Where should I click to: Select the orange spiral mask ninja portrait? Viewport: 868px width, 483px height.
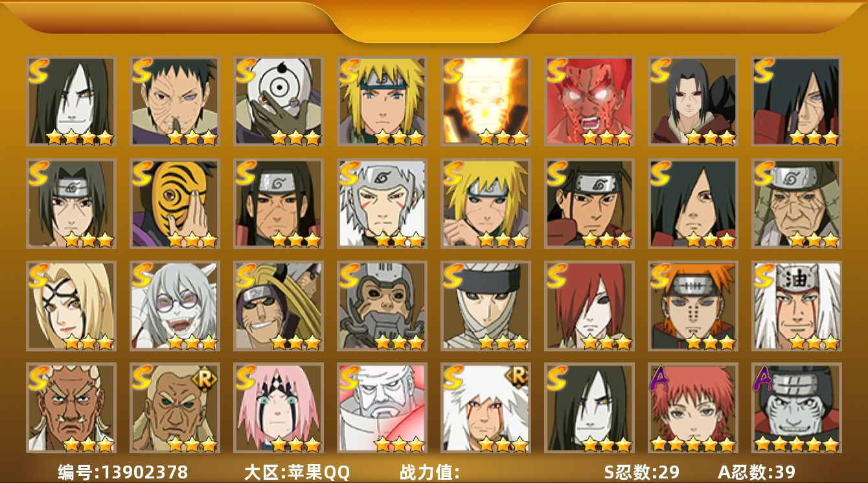pyautogui.click(x=174, y=203)
